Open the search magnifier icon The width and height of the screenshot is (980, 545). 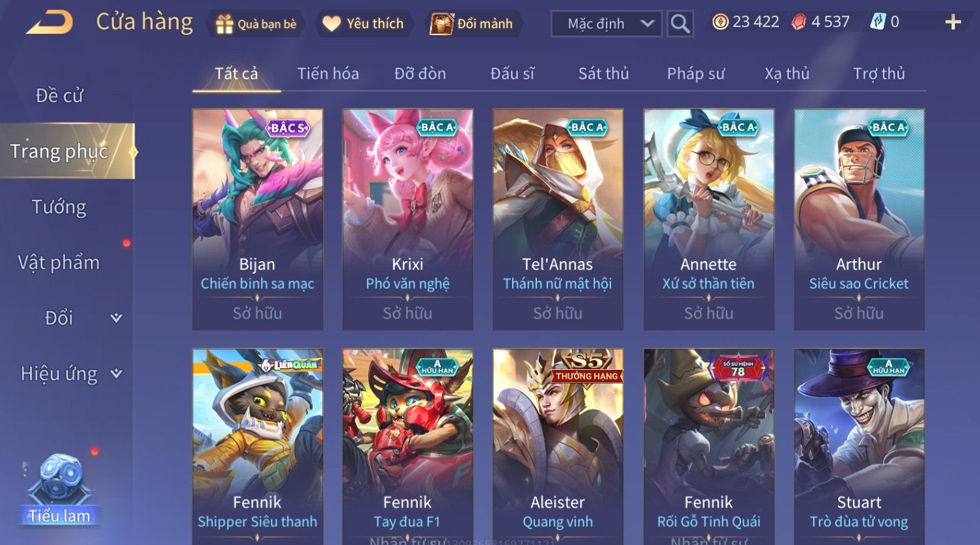(680, 24)
